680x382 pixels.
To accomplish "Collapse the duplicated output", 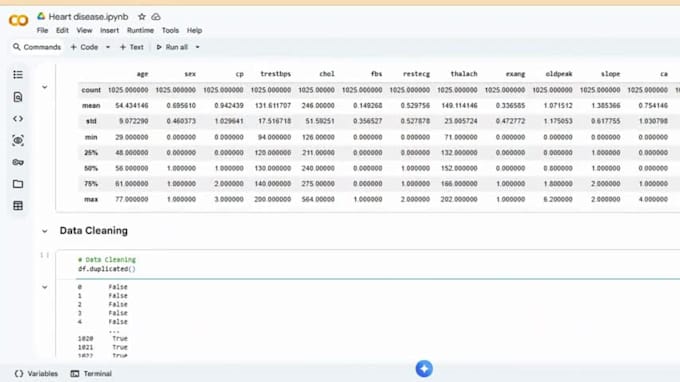I will pyautogui.click(x=45, y=287).
